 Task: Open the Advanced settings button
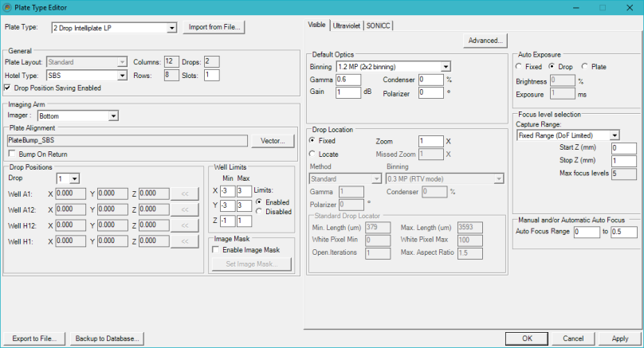[485, 41]
